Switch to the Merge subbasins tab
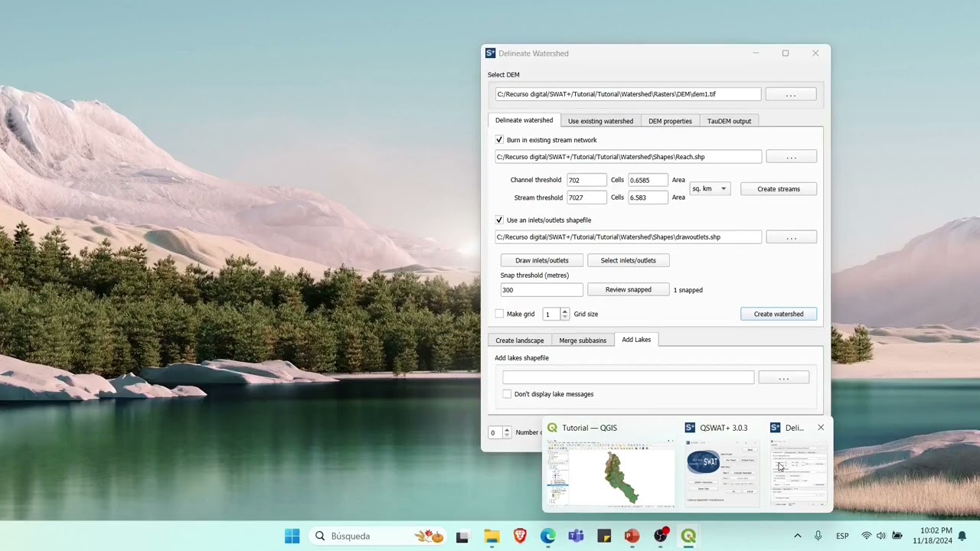This screenshot has height=551, width=980. point(583,341)
